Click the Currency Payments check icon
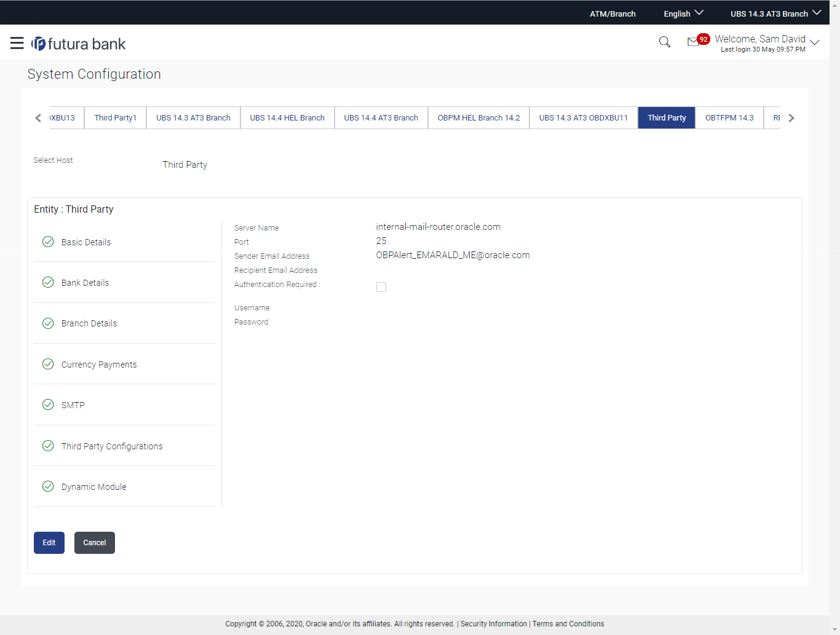 coord(48,364)
